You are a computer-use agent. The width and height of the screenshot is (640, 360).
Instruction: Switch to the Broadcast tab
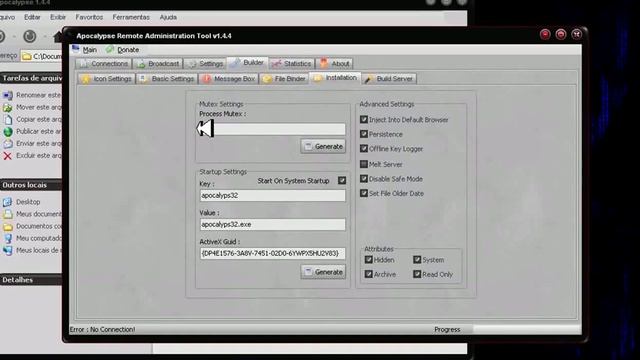(x=158, y=64)
